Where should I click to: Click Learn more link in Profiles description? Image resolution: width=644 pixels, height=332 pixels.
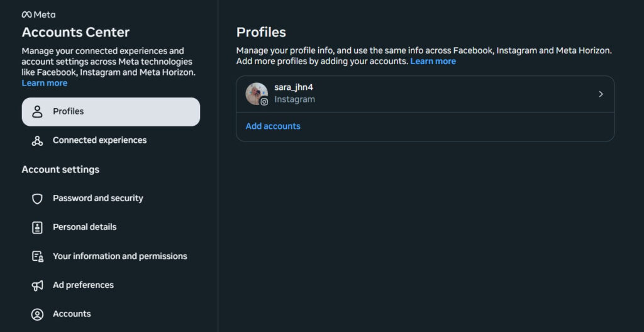click(x=433, y=62)
